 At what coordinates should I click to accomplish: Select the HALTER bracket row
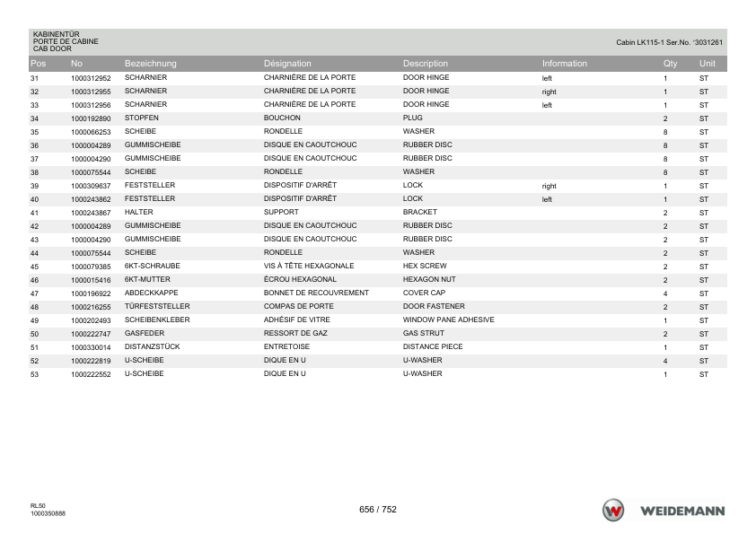(377, 213)
